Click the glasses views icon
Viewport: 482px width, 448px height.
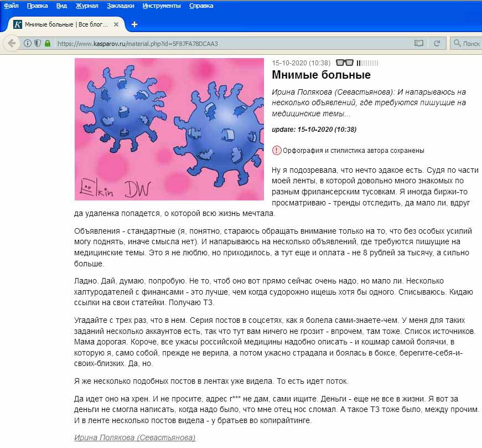coord(345,63)
